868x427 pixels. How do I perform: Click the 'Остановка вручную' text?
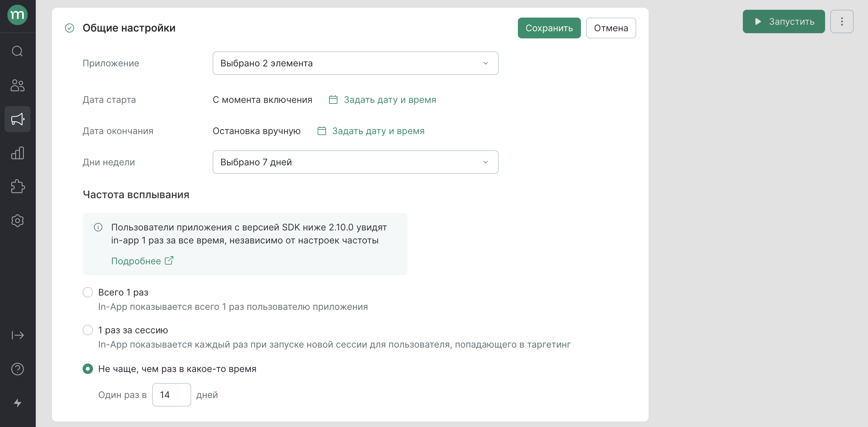tap(257, 131)
